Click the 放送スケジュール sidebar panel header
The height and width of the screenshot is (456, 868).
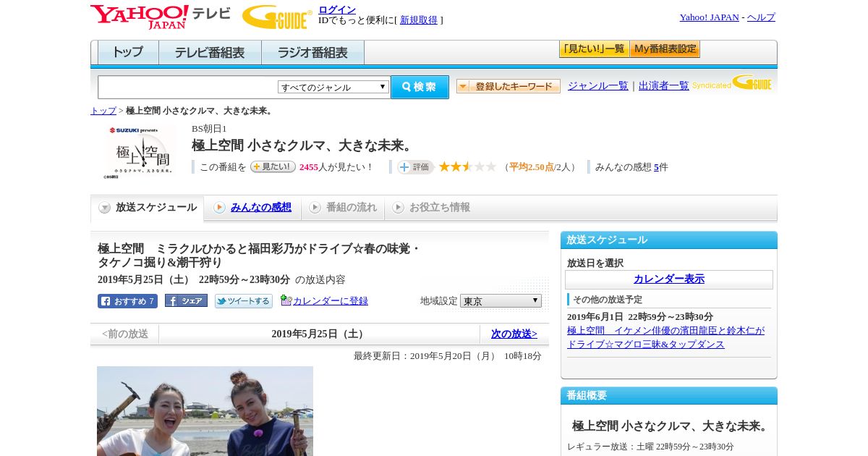point(669,240)
